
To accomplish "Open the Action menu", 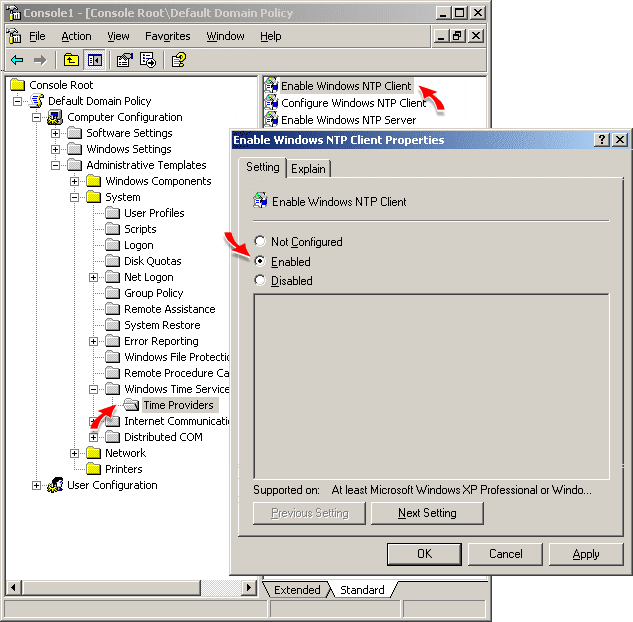I will (x=76, y=36).
